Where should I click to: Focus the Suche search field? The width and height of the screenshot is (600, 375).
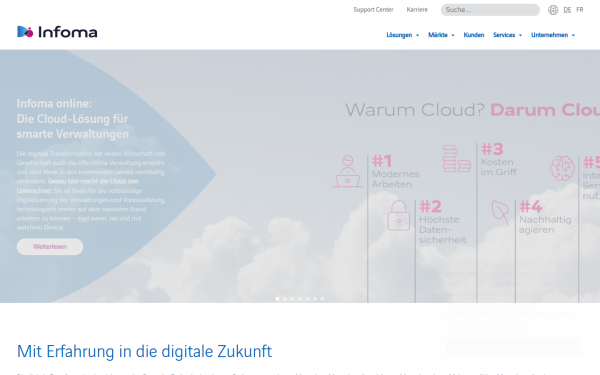pos(490,10)
